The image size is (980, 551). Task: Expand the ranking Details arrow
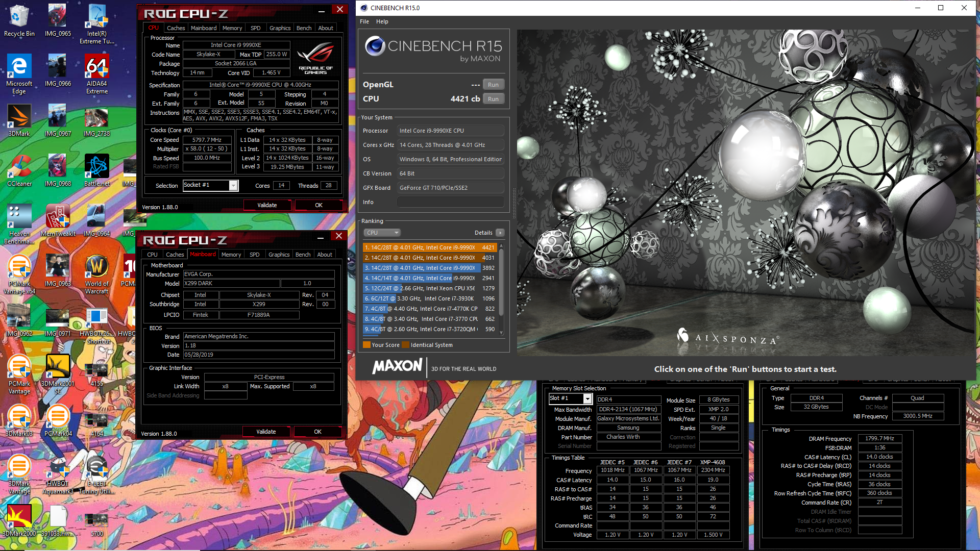pos(500,233)
